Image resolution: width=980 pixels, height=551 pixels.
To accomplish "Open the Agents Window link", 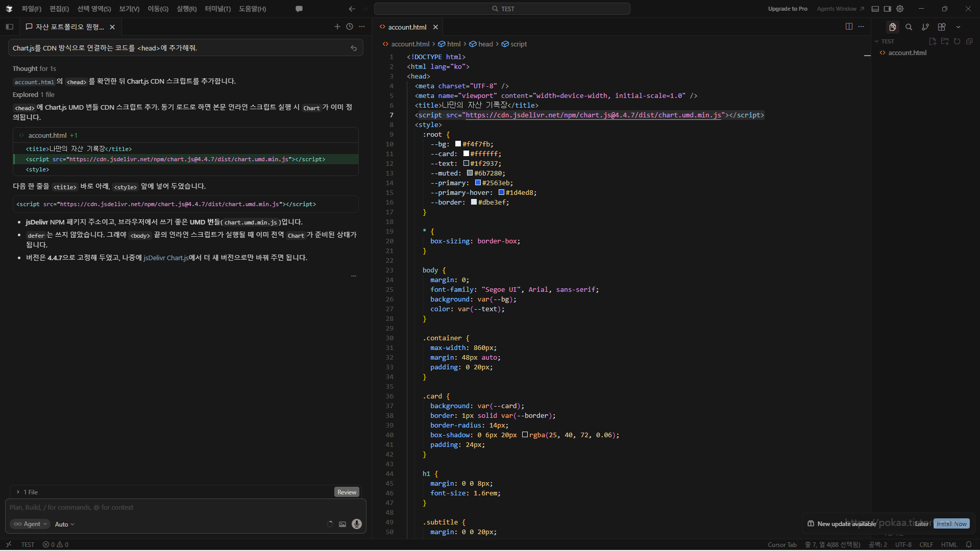I will tap(840, 9).
